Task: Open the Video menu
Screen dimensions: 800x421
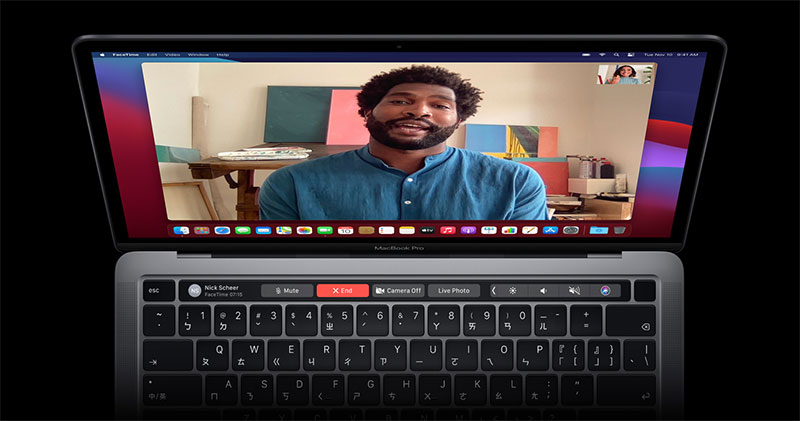Action: [x=172, y=55]
